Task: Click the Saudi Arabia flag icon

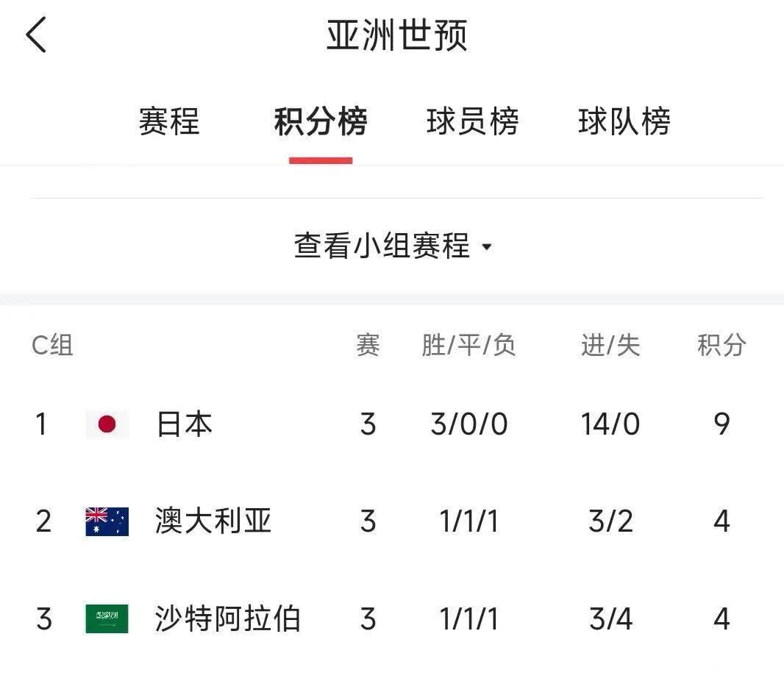Action: pos(107,618)
